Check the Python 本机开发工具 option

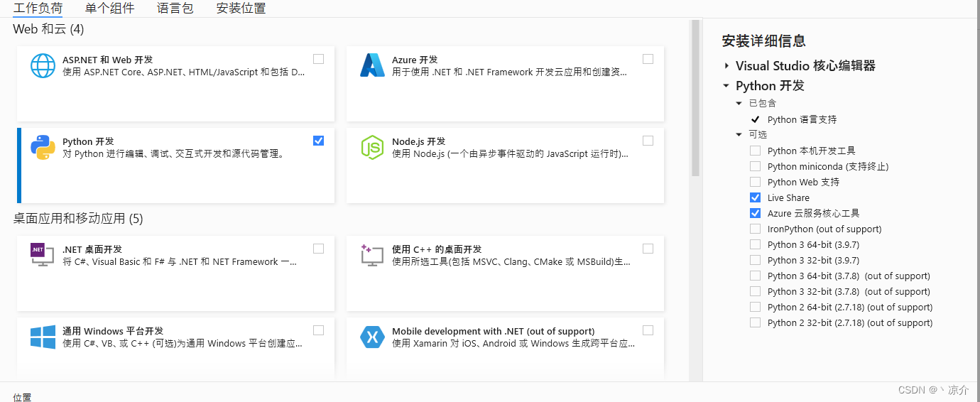pos(755,151)
